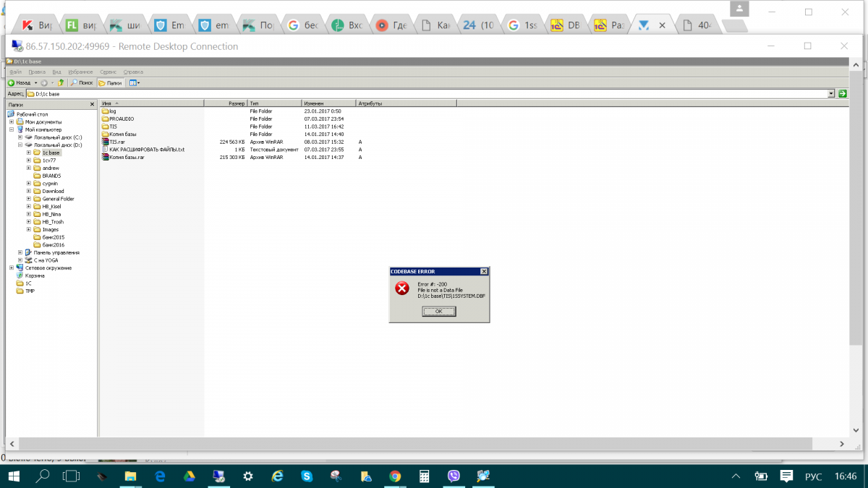This screenshot has width=868, height=488.
Task: Click the horizontal scrollbar right arrow
Action: coord(842,444)
